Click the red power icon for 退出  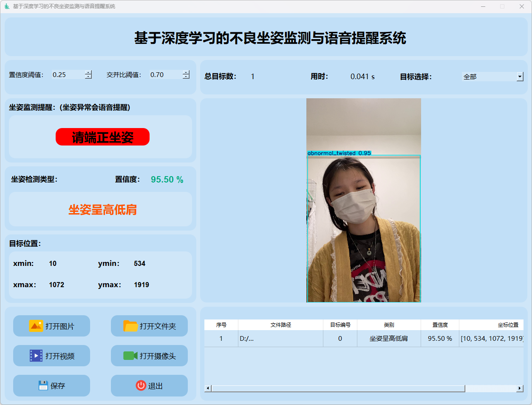(x=141, y=385)
